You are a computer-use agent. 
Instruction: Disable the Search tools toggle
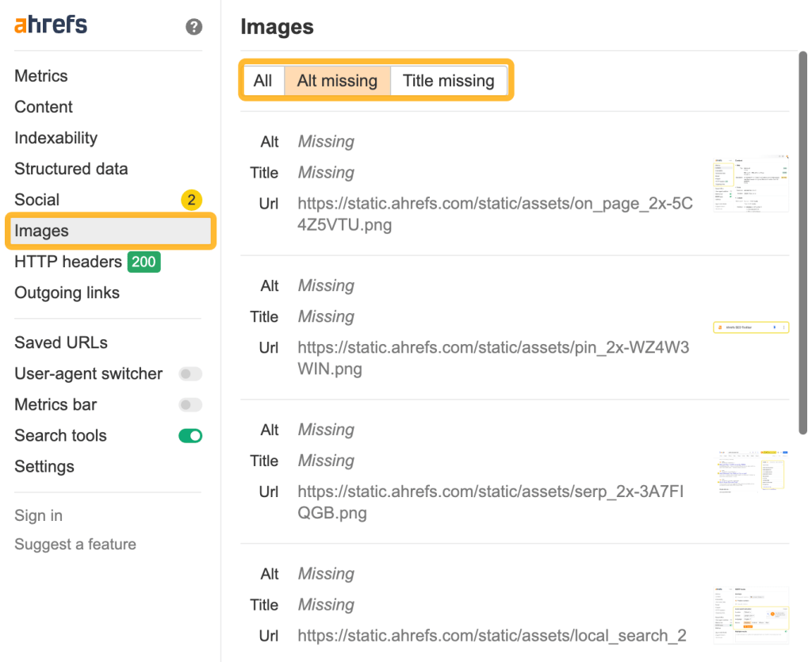(x=190, y=435)
